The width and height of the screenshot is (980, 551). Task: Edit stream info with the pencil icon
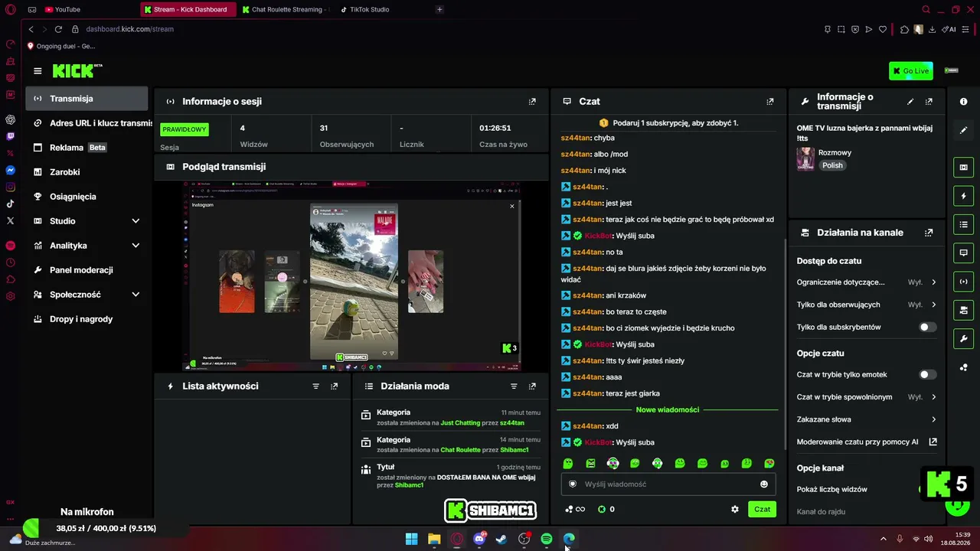click(x=910, y=101)
